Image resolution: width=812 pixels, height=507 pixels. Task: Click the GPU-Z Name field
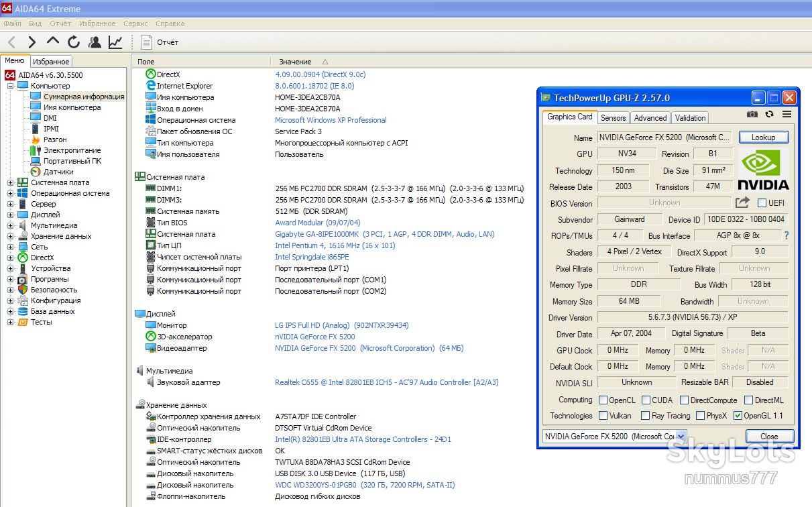click(664, 137)
